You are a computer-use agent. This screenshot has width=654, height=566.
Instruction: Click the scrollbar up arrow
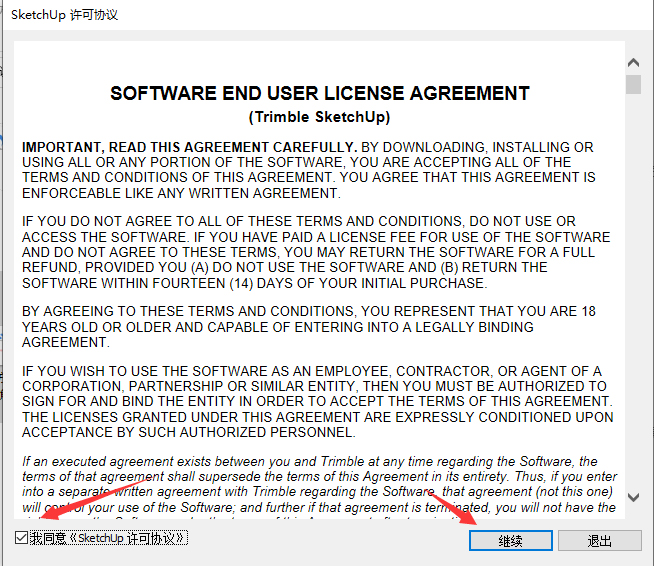[633, 63]
